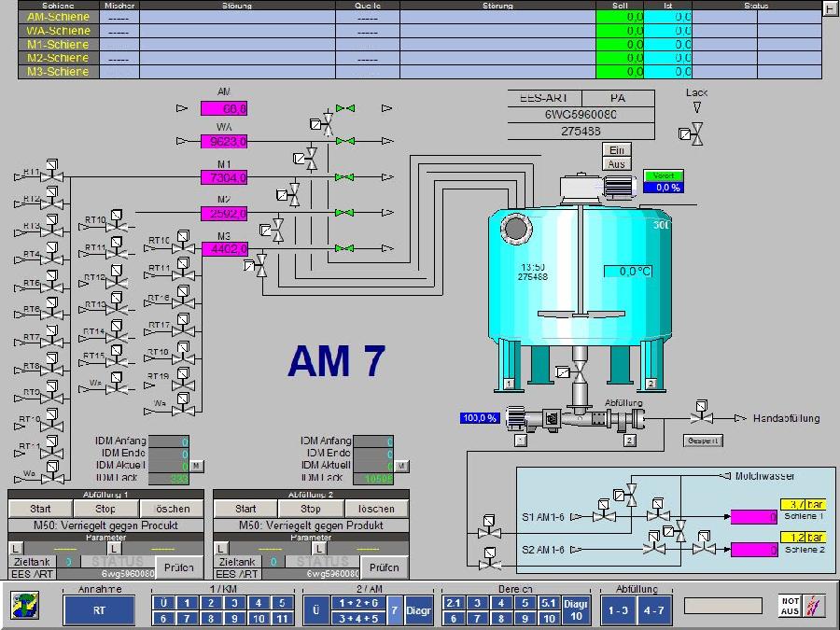Open the RT14 valve
The width and height of the screenshot is (840, 630).
(117, 331)
